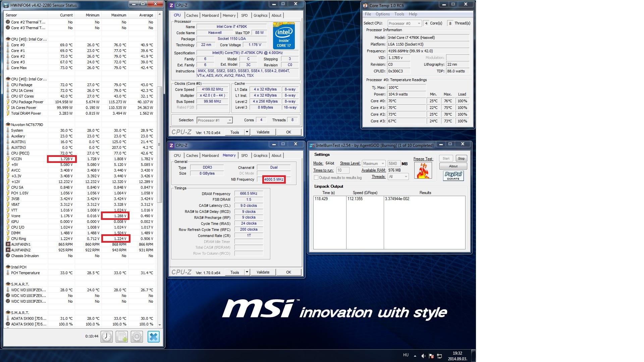
Task: Open File menu in Core Temp
Action: click(368, 14)
